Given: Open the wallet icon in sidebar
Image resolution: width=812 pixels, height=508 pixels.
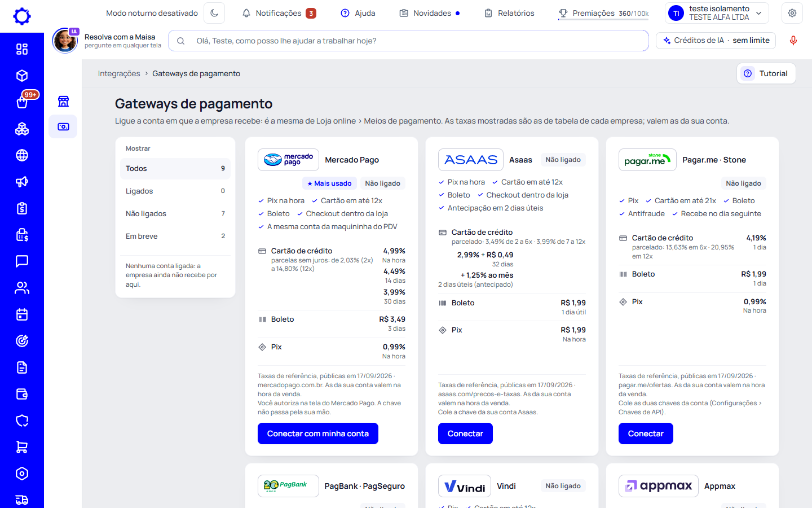Looking at the screenshot, I should [22, 394].
